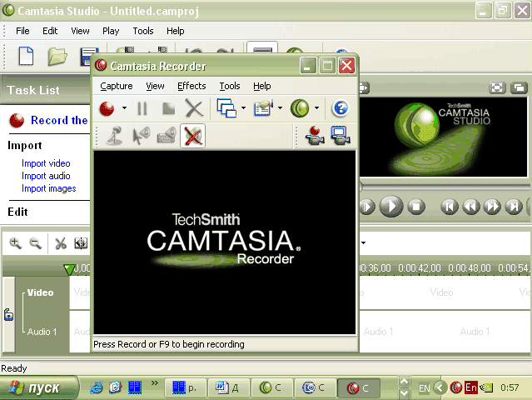Toggle camera video recording icon
Screen dimensions: 532x400
(x=315, y=136)
